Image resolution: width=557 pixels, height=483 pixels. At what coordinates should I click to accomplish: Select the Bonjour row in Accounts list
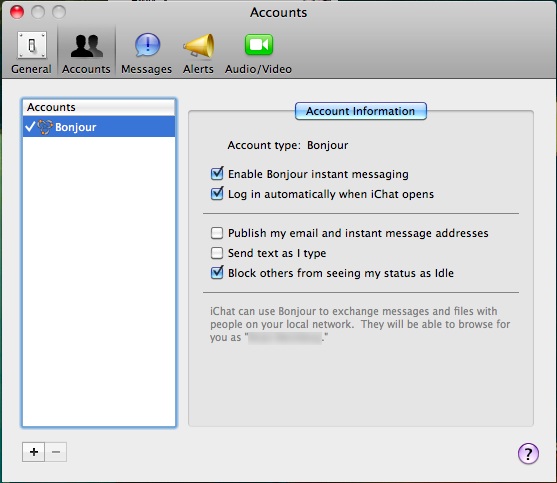click(x=99, y=127)
